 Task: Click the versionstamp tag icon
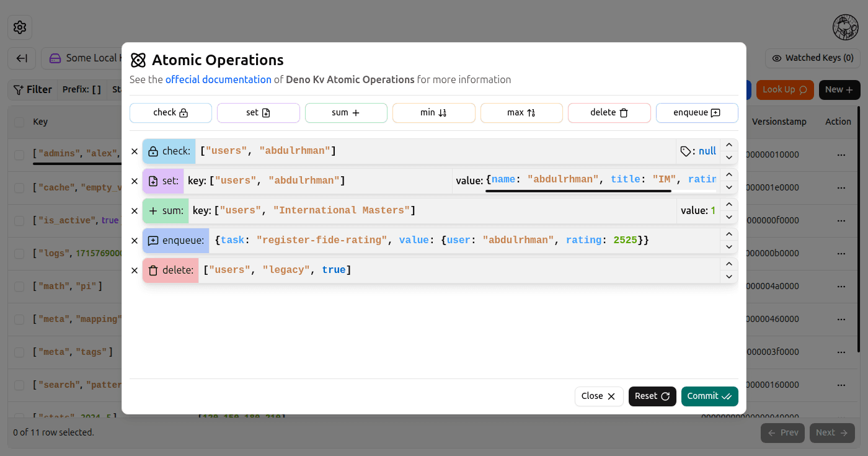point(686,151)
